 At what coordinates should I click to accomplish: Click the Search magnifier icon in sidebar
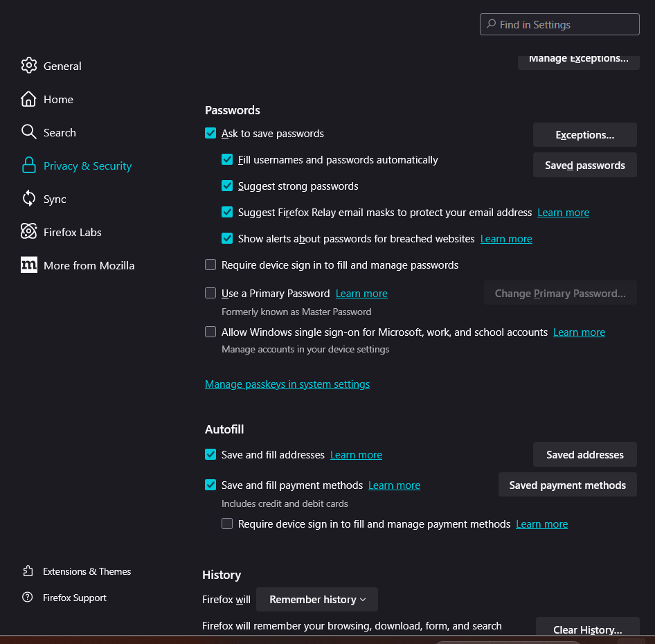click(29, 132)
